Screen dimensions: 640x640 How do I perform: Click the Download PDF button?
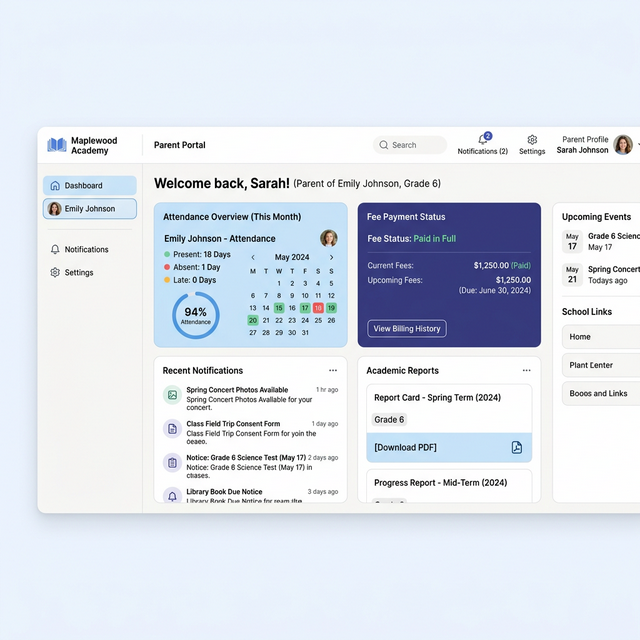(x=449, y=447)
